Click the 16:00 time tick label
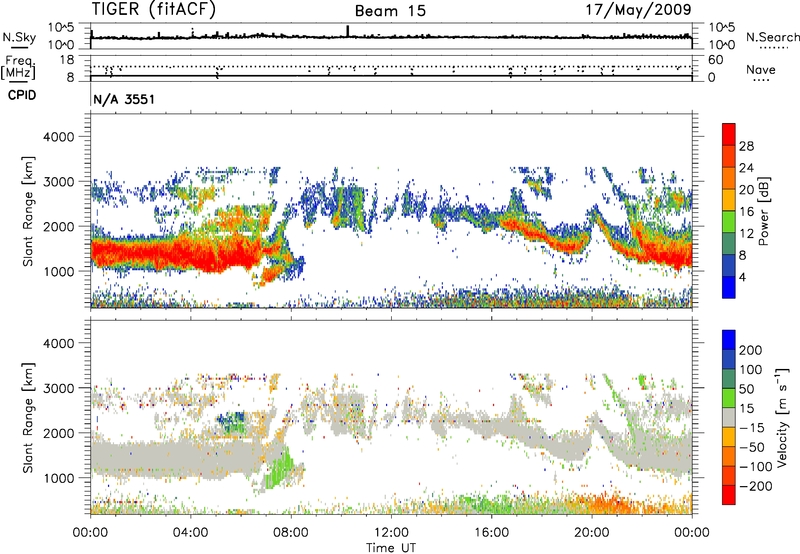 (x=491, y=533)
